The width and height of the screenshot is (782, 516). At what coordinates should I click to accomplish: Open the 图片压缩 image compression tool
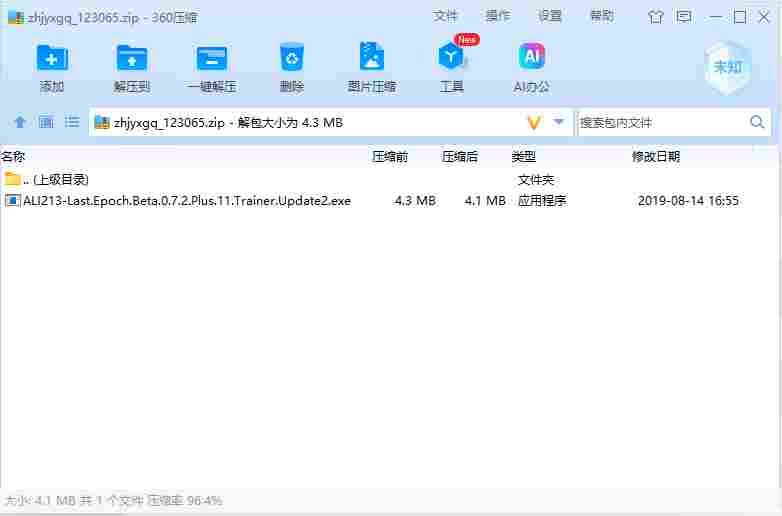(x=372, y=57)
